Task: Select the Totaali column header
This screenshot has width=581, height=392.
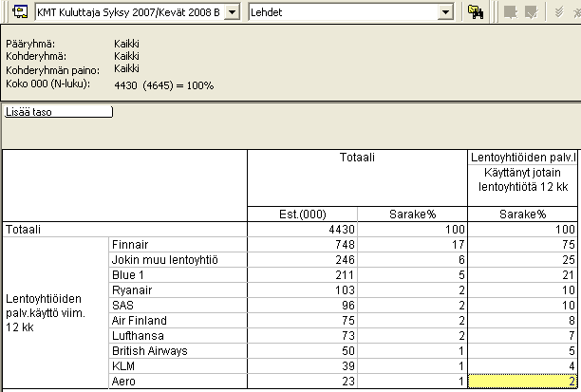Action: click(357, 177)
